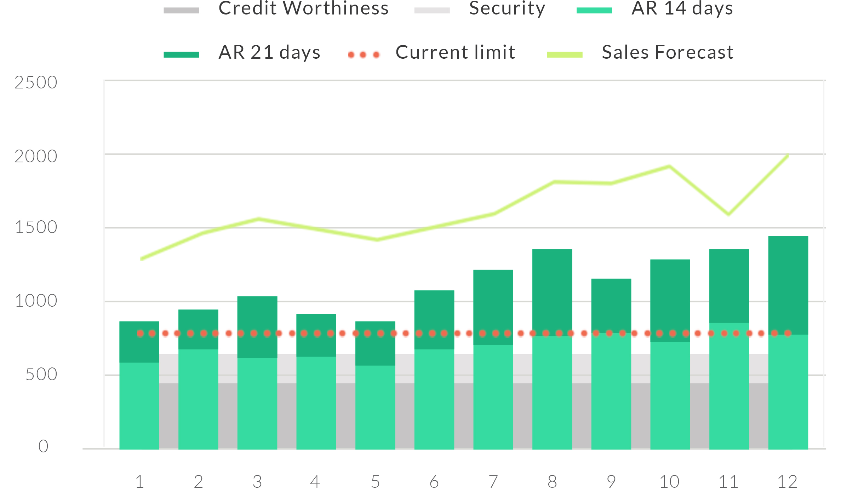Click the AR 14 days bar for month 9
841x504 pixels.
tap(611, 391)
